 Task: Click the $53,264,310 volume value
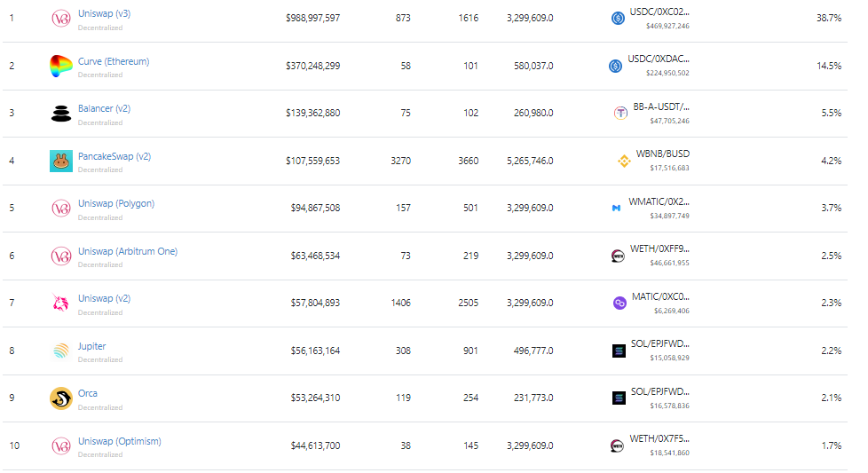click(316, 398)
